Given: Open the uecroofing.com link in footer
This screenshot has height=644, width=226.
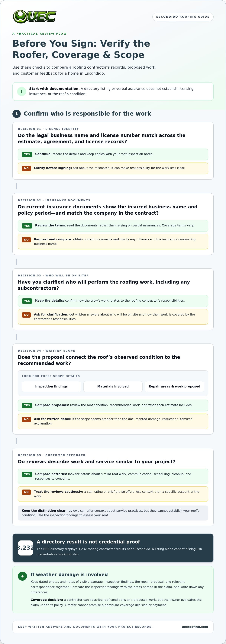Looking at the screenshot, I should click(195, 627).
